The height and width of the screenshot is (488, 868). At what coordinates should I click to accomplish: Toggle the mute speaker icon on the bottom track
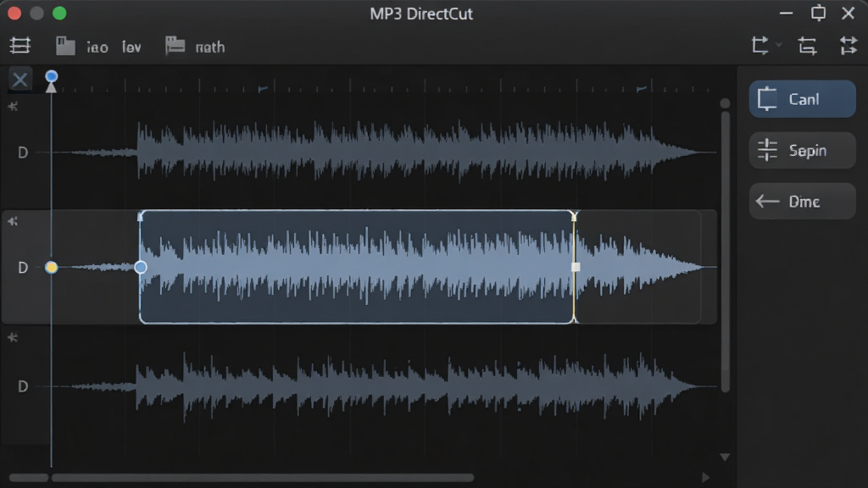tap(13, 337)
